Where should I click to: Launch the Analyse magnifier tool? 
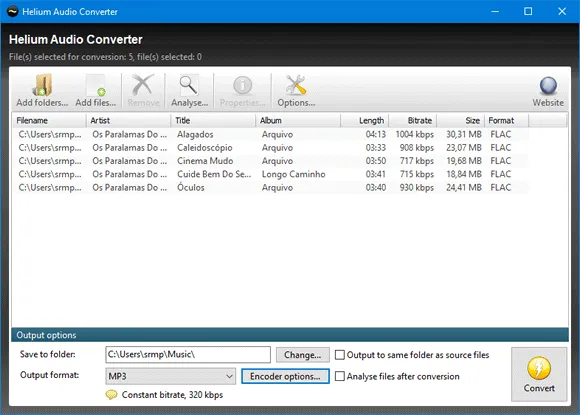click(189, 90)
